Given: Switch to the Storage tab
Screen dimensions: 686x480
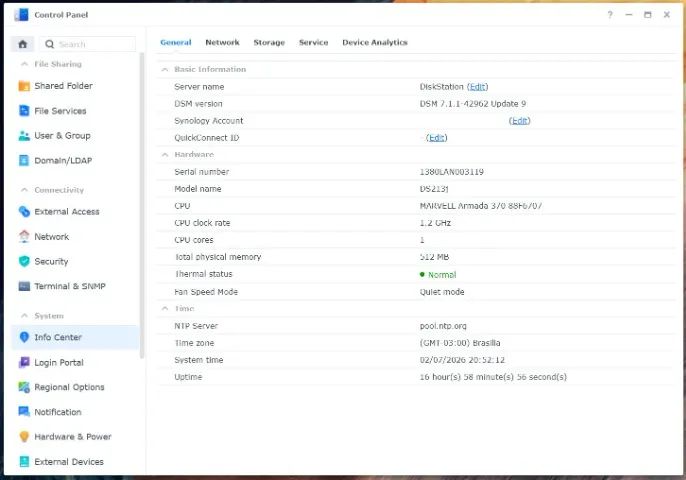Looking at the screenshot, I should pyautogui.click(x=269, y=42).
